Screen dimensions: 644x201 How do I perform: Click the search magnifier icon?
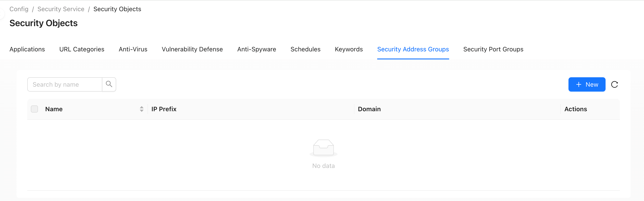tap(109, 84)
